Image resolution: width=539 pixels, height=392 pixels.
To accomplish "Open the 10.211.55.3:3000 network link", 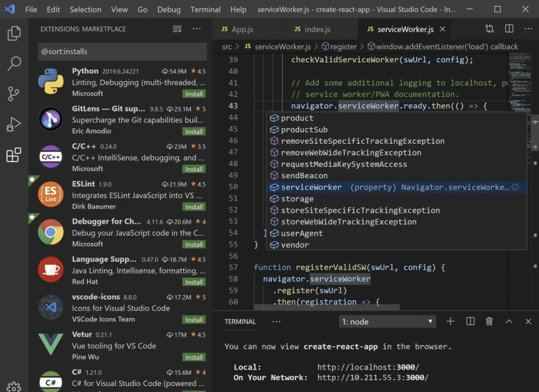I will pyautogui.click(x=372, y=377).
